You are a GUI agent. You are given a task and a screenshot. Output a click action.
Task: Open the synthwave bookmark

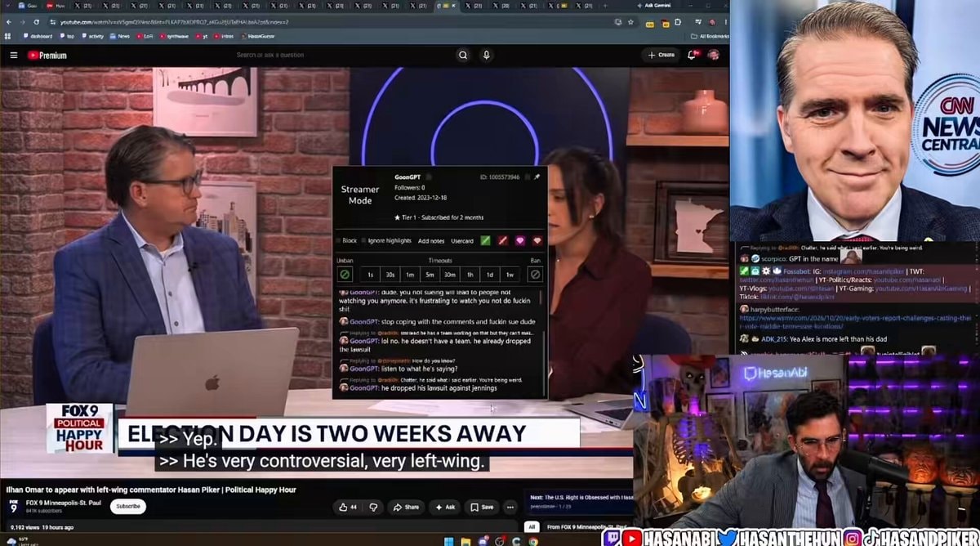(x=174, y=36)
